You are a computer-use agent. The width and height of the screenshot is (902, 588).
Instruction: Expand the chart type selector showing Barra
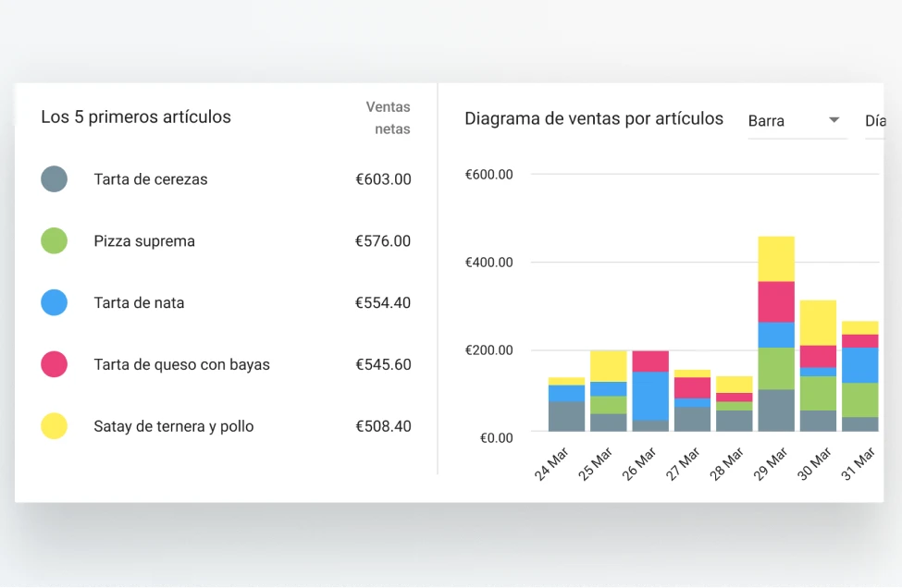click(x=796, y=120)
